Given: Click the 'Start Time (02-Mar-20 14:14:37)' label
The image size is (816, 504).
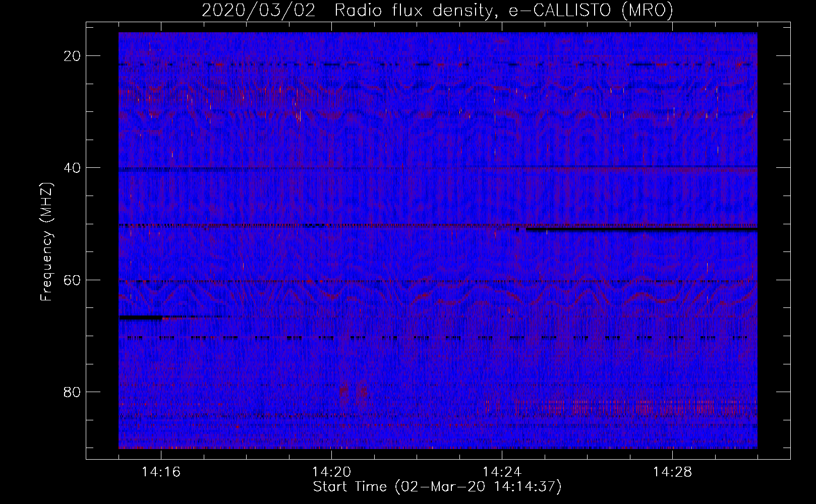Looking at the screenshot, I should (x=437, y=487).
